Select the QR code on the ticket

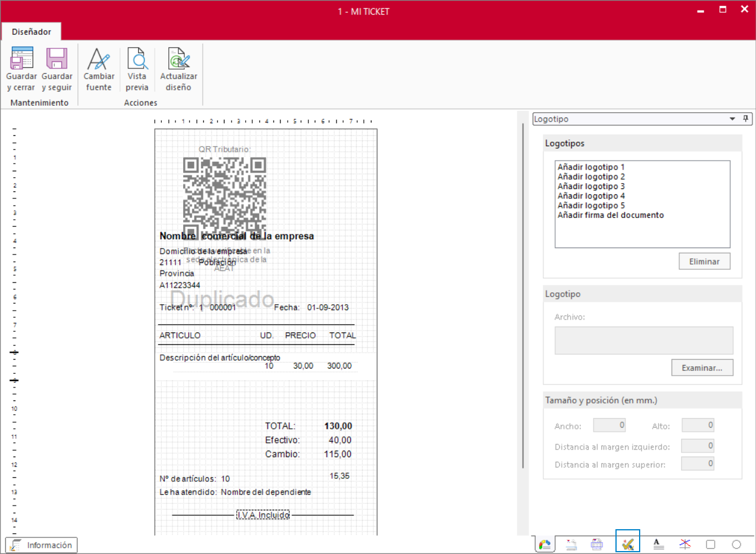click(x=224, y=198)
